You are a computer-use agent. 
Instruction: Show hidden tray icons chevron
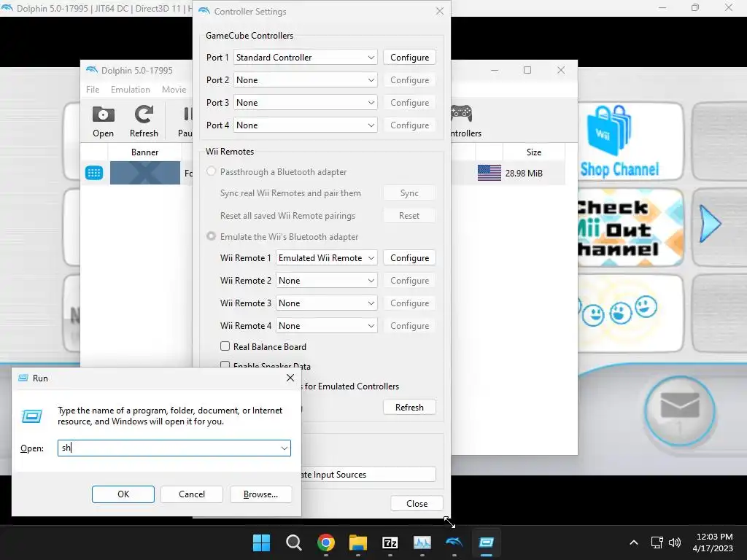(634, 542)
